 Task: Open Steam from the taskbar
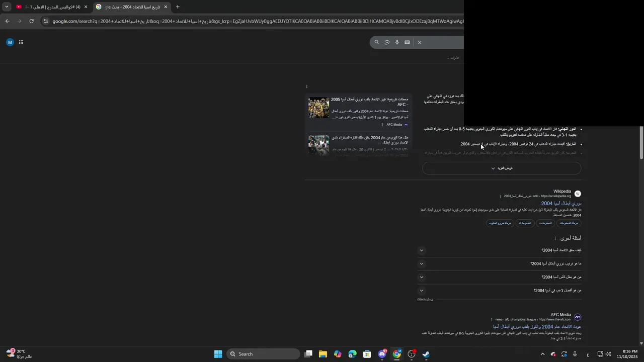(x=426, y=354)
